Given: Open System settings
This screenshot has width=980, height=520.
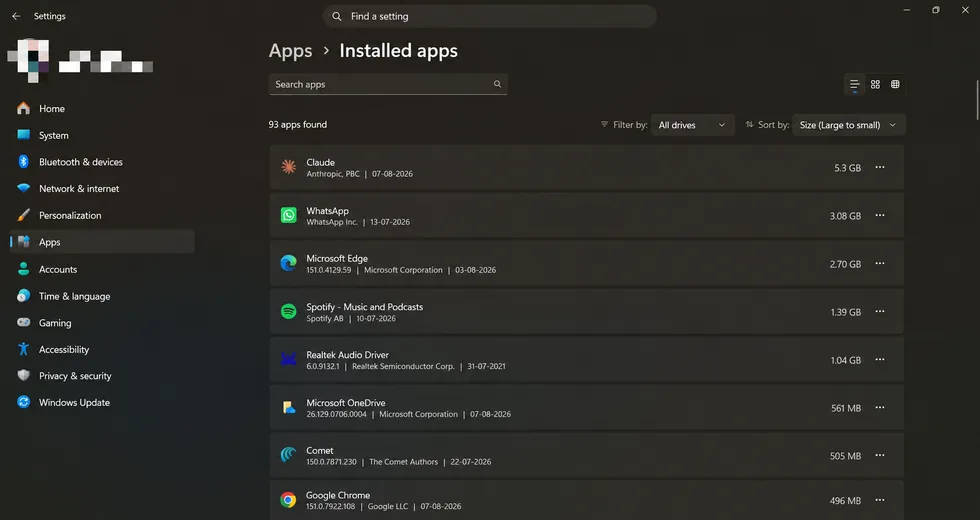Looking at the screenshot, I should (x=102, y=135).
